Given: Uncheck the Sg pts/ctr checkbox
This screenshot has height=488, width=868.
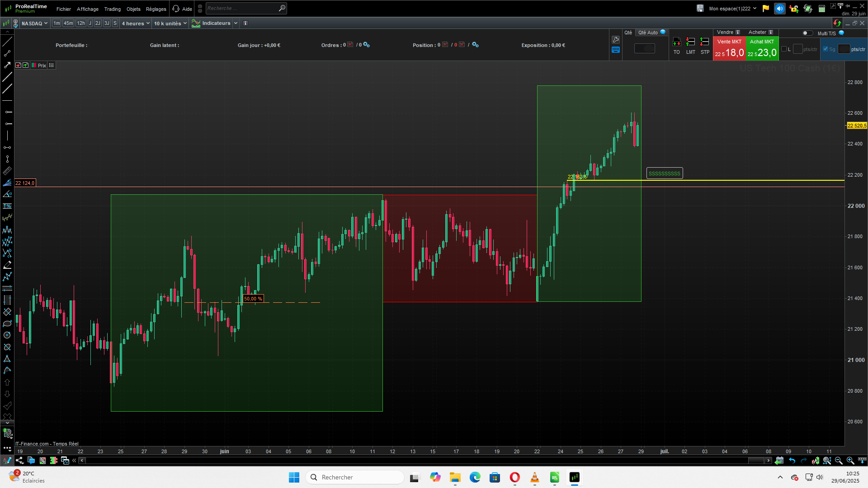Looking at the screenshot, I should point(826,49).
